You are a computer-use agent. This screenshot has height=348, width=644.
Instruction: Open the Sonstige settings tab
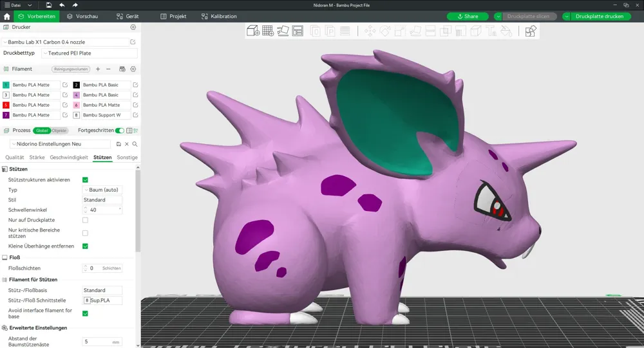click(x=127, y=157)
